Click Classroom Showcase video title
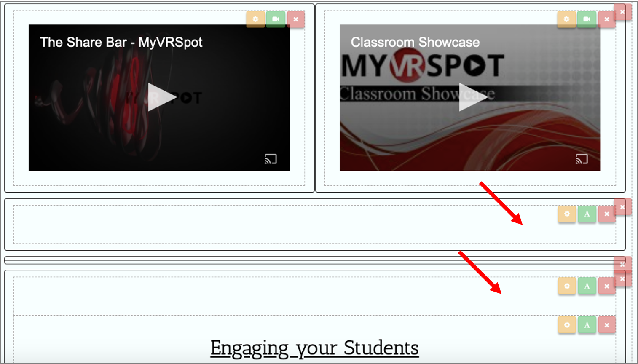The height and width of the screenshot is (364, 638). click(x=415, y=42)
